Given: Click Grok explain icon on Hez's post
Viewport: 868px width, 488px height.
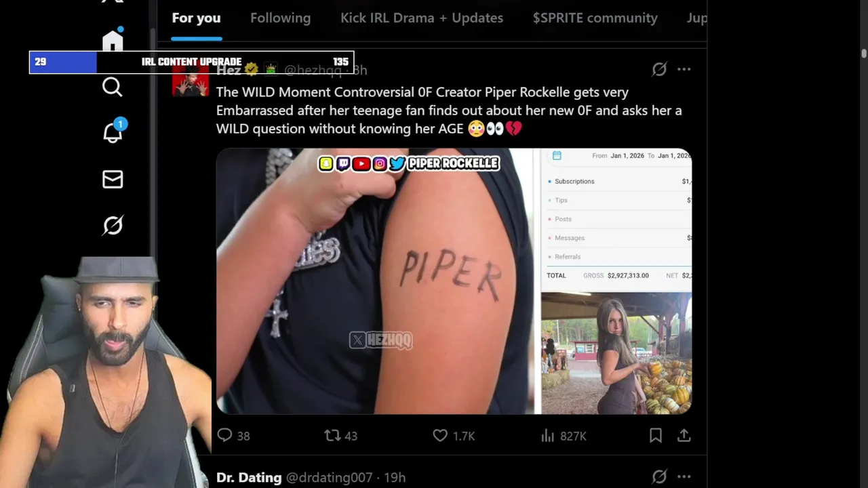Looking at the screenshot, I should click(659, 69).
